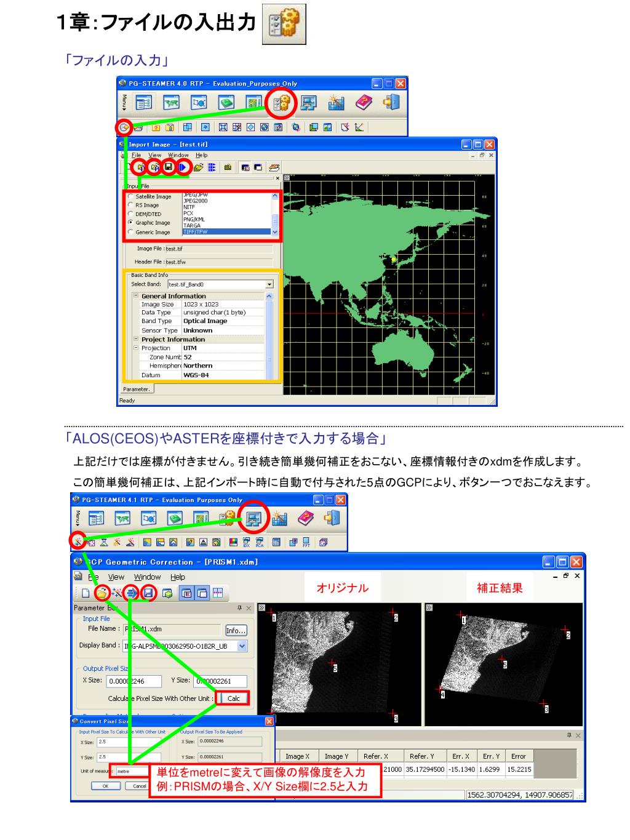Click open folder icon in Import Image toolbar
This screenshot has width=630, height=840.
click(198, 167)
